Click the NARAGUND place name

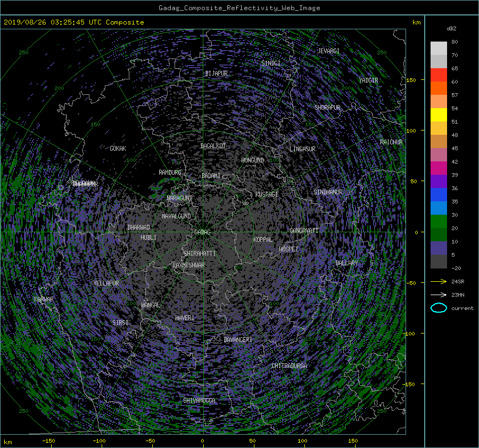pos(180,198)
